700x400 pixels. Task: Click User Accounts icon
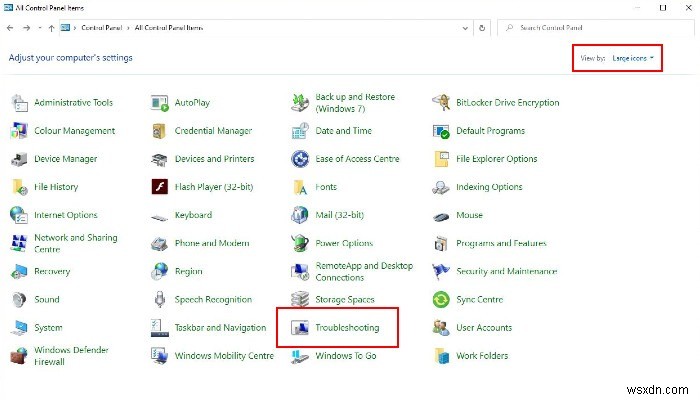click(x=441, y=328)
